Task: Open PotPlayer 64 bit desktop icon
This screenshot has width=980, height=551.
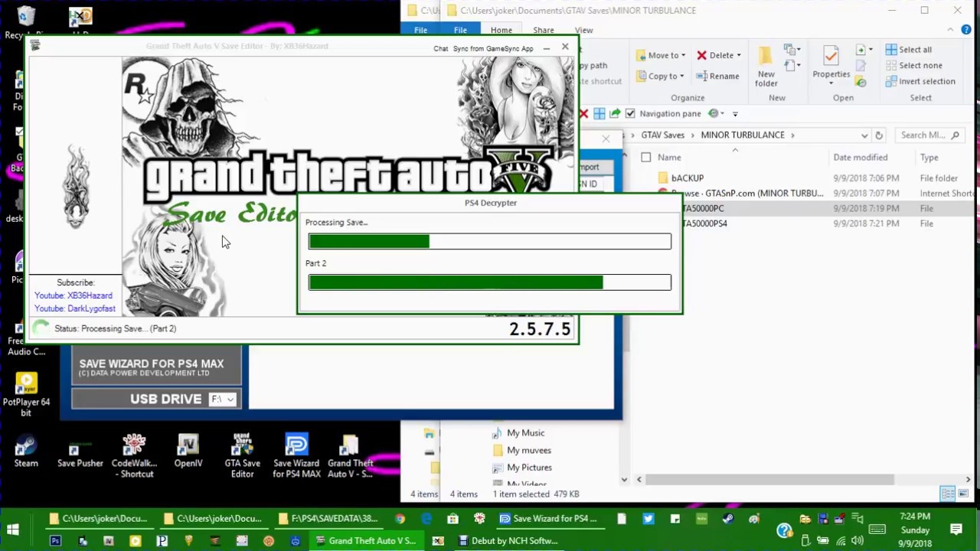Action: pyautogui.click(x=26, y=395)
